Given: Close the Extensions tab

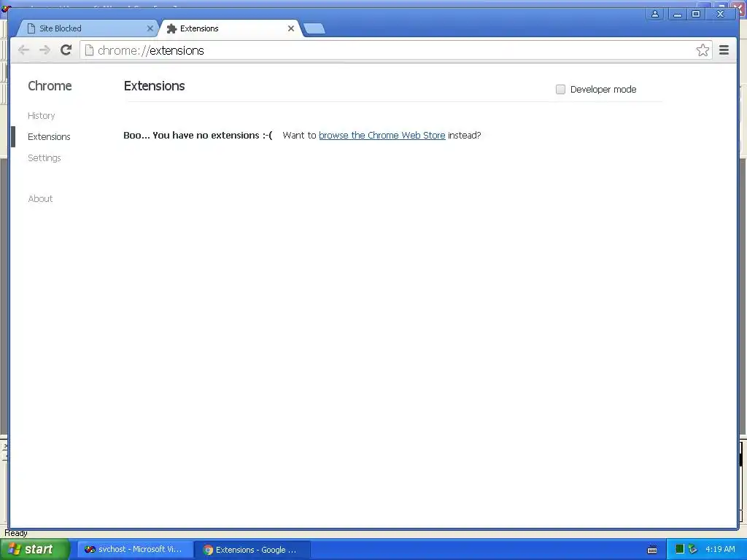Looking at the screenshot, I should coord(290,28).
